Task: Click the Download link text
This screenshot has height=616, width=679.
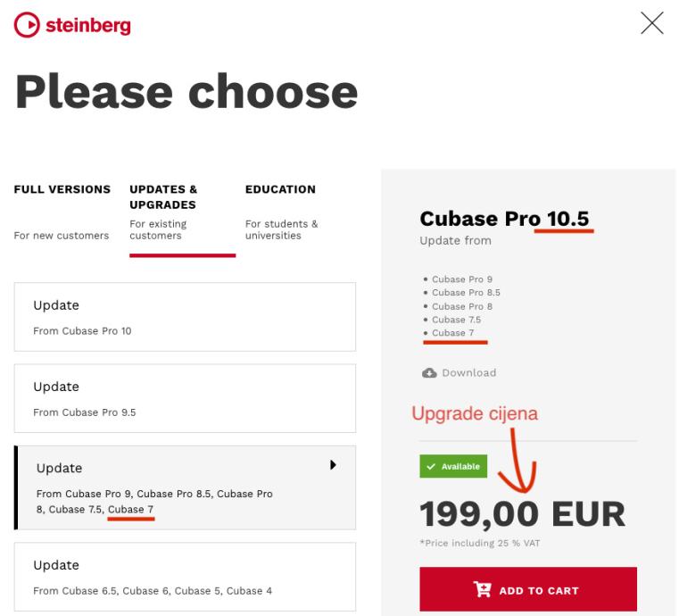Action: point(468,373)
